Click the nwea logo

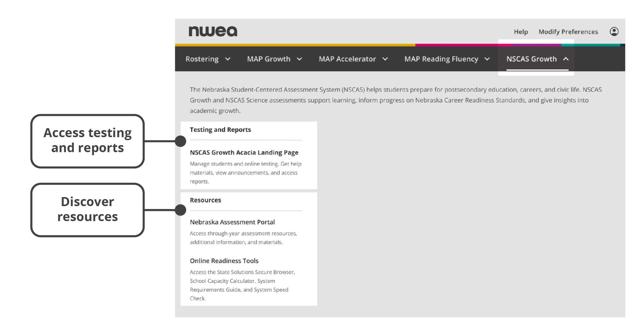coord(213,31)
